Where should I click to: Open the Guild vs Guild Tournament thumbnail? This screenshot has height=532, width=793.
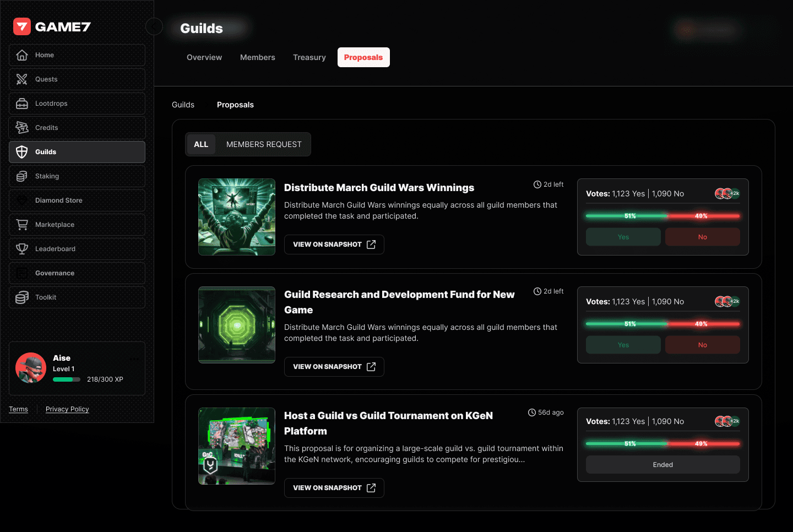point(237,446)
